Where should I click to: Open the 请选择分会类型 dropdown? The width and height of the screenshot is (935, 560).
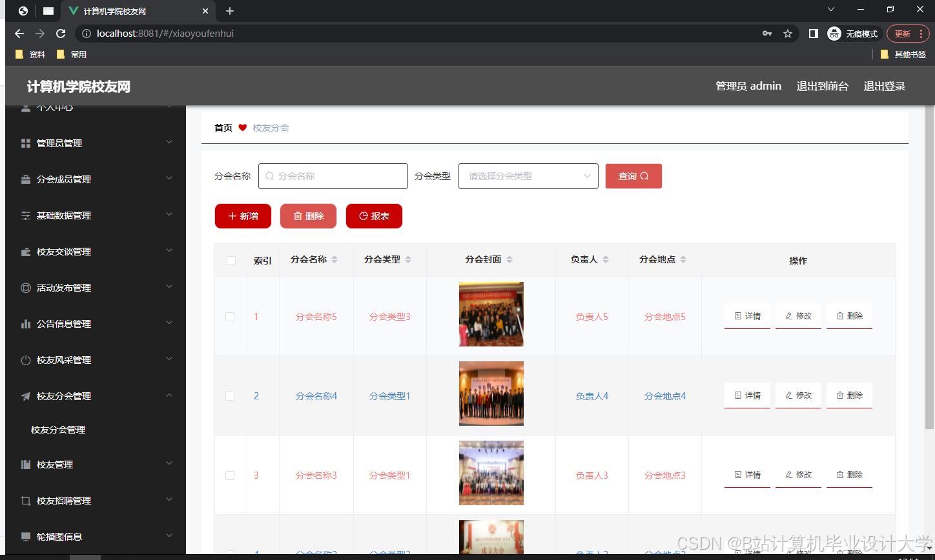[528, 176]
